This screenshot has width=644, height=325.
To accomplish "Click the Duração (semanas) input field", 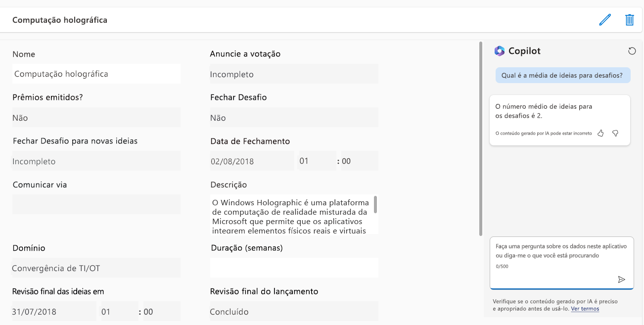I will point(294,268).
